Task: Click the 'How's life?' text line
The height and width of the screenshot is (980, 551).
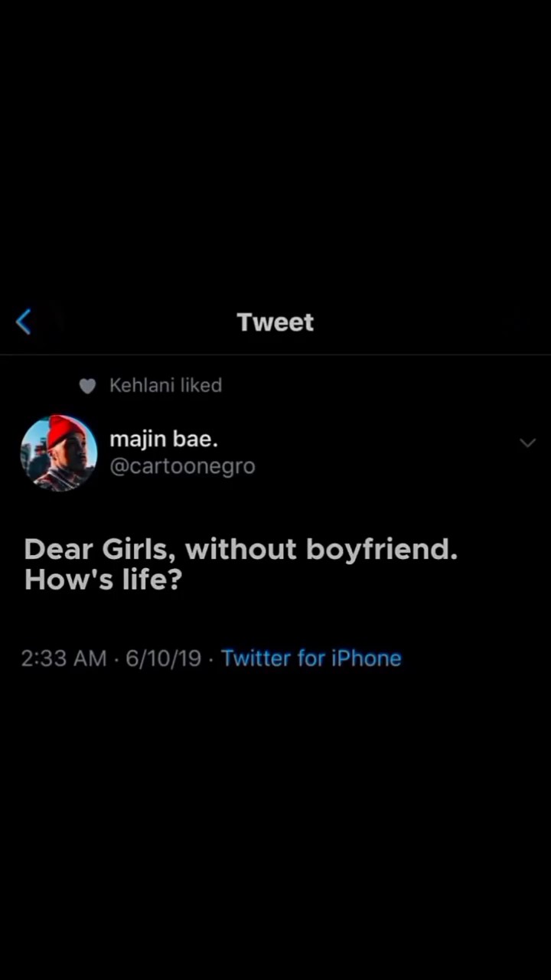Action: (103, 580)
